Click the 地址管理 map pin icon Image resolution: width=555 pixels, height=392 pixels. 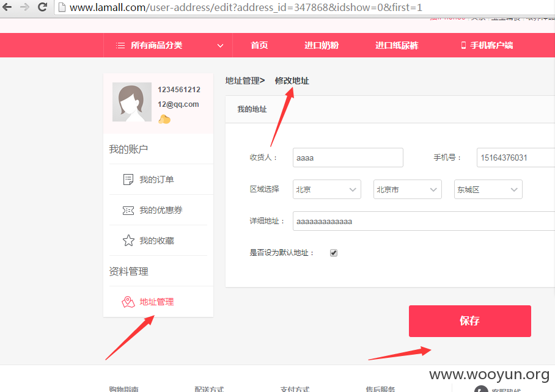pos(128,302)
